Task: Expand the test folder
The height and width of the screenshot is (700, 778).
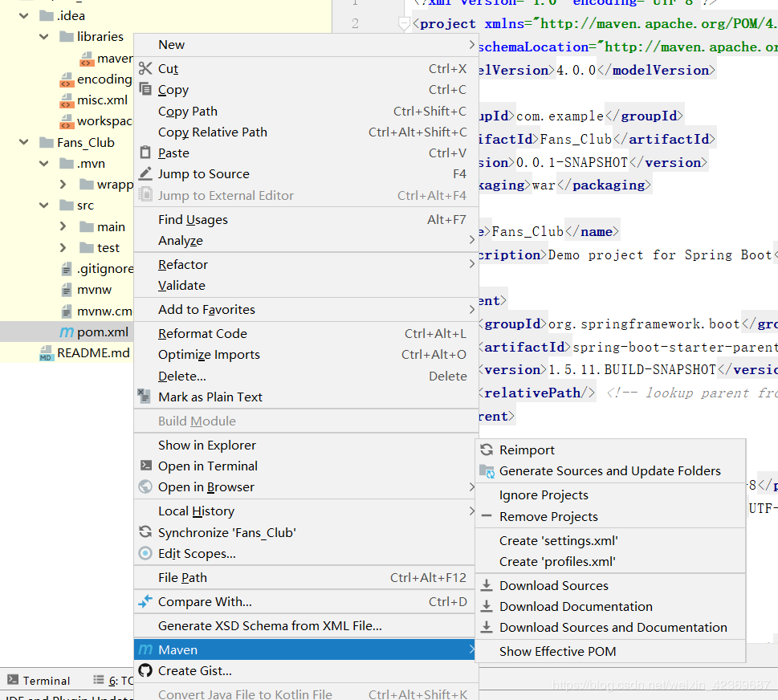Action: tap(63, 247)
